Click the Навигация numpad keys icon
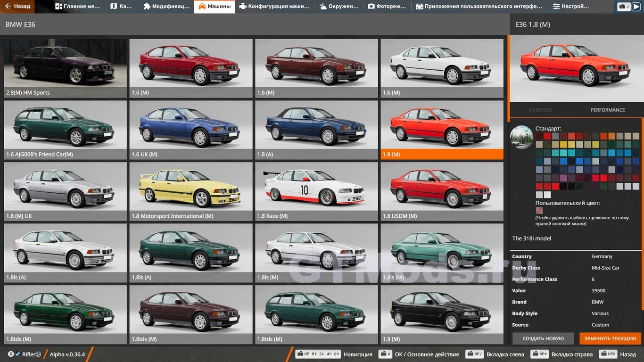 click(318, 354)
